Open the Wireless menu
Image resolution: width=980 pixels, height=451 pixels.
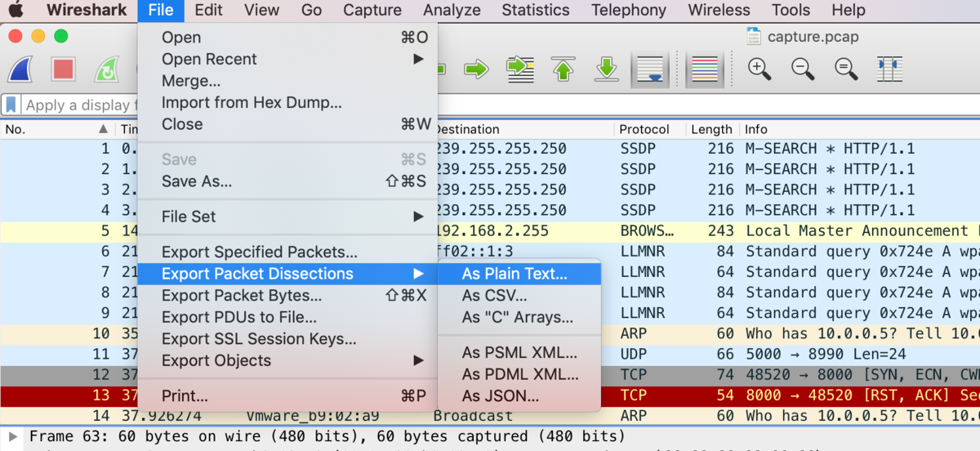pos(719,11)
